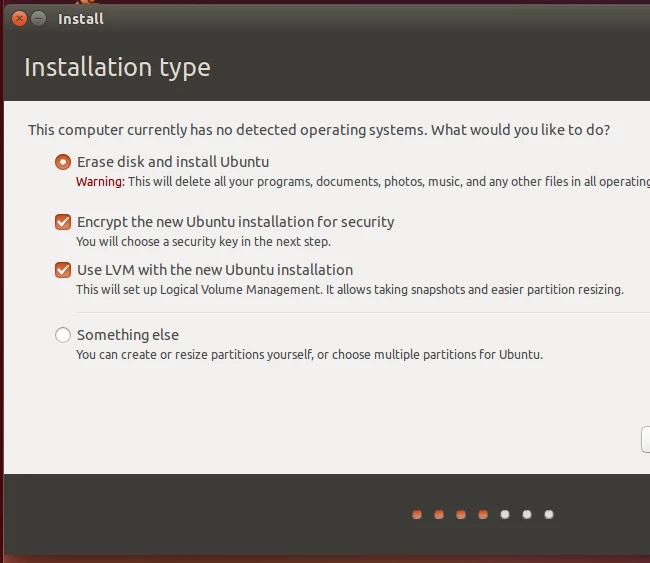Click the fourth orange progress dot
This screenshot has width=650, height=563.
point(483,515)
